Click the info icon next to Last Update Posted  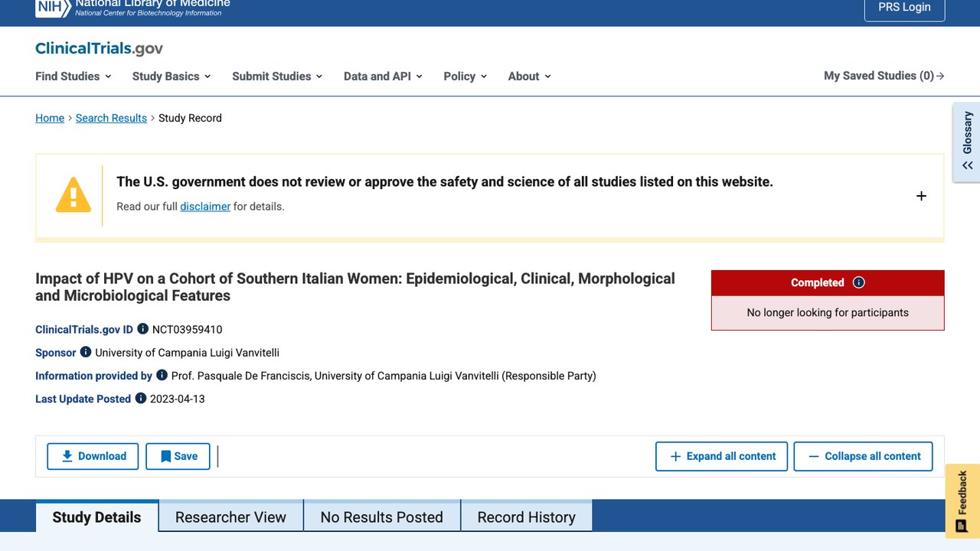click(x=141, y=398)
